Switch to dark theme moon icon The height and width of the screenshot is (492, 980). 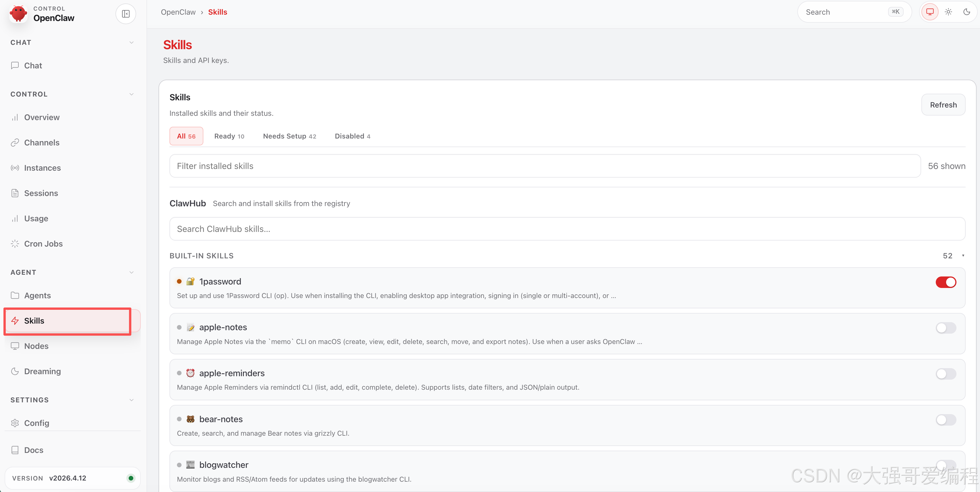coord(967,12)
